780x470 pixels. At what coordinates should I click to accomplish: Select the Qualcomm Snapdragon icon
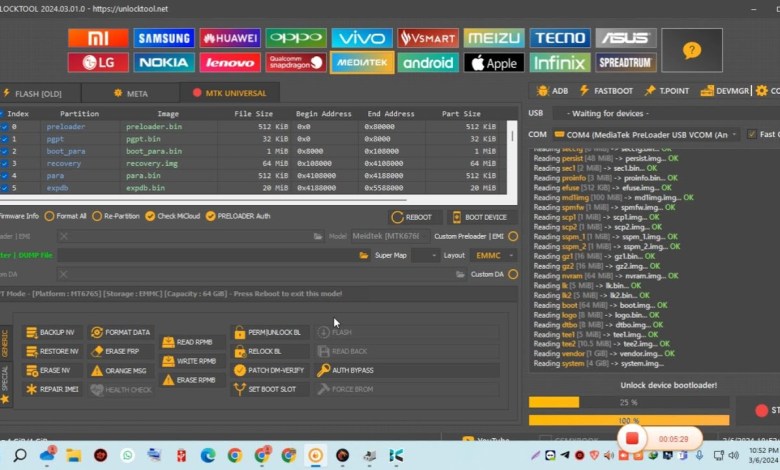pyautogui.click(x=296, y=63)
